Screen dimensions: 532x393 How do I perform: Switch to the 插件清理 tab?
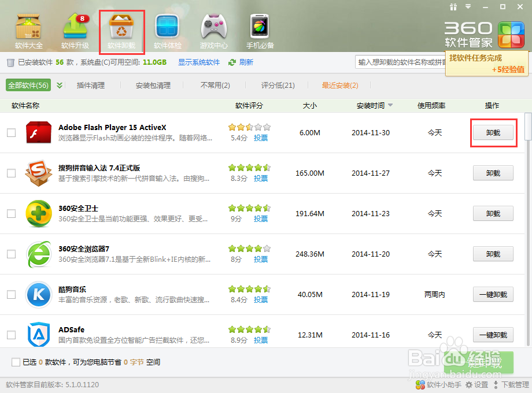pyautogui.click(x=91, y=85)
